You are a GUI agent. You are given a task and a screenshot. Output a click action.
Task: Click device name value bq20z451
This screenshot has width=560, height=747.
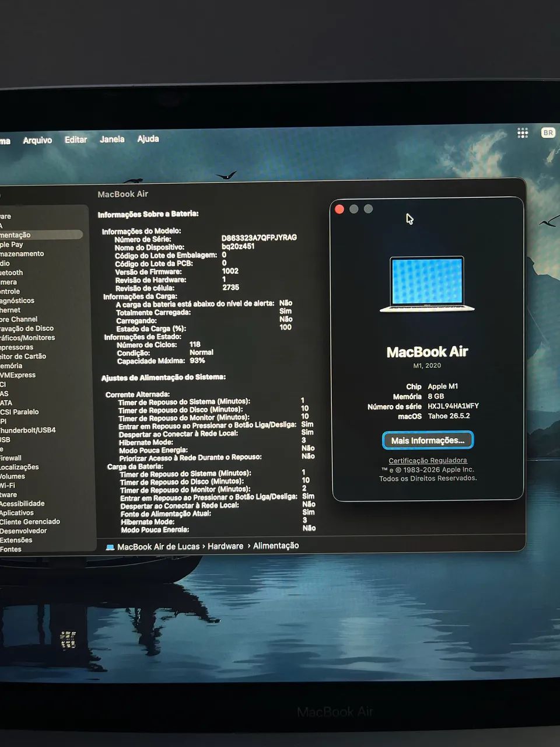pos(238,246)
